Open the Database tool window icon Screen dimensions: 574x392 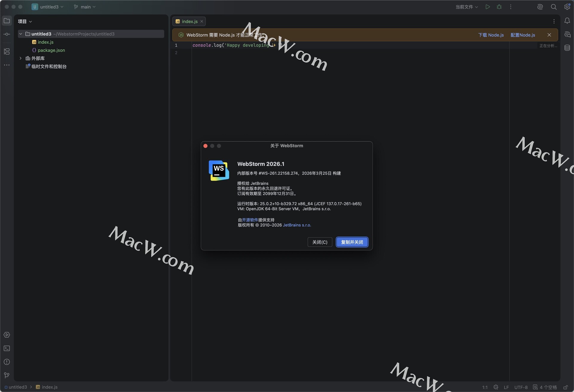[567, 48]
